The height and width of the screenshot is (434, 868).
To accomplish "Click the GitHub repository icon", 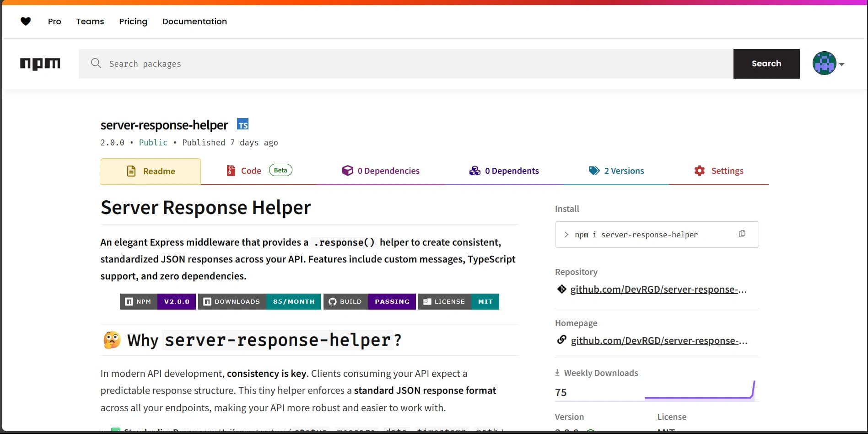I will point(561,289).
